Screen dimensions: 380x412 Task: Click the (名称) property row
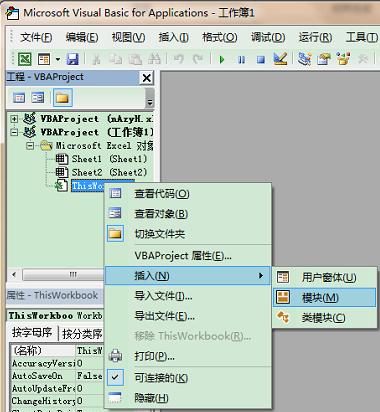pos(57,350)
